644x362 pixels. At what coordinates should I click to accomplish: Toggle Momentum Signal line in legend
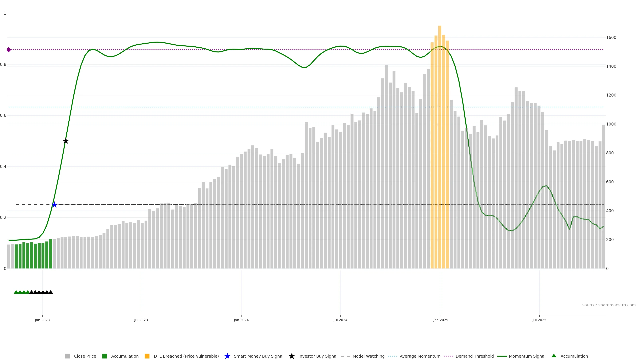click(527, 356)
